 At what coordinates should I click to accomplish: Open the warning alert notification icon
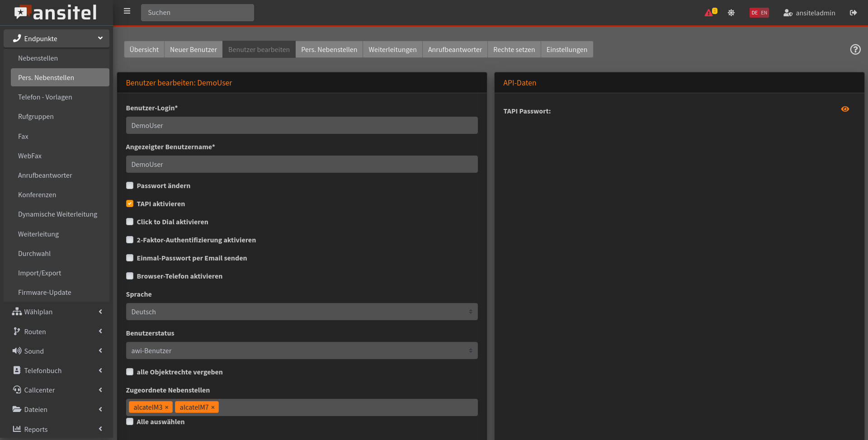(709, 13)
